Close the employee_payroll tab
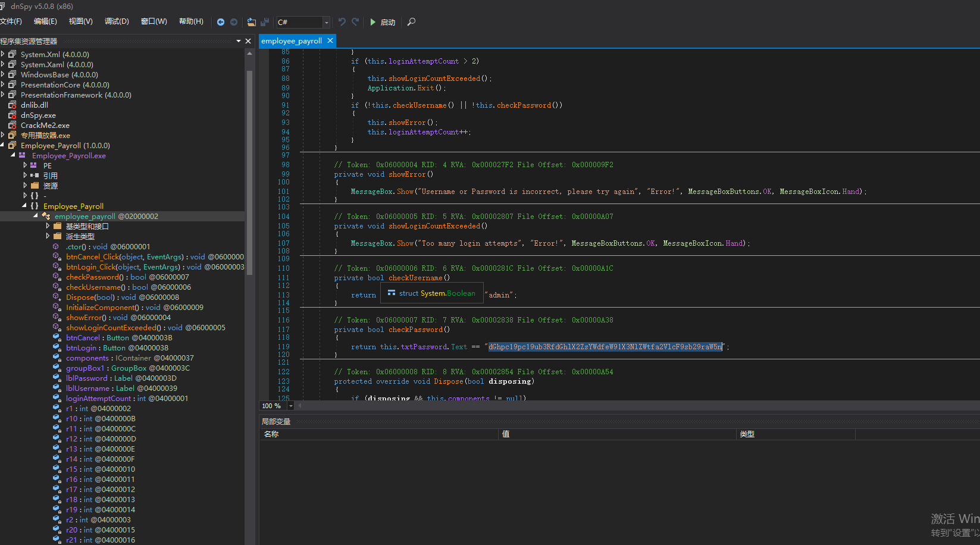The image size is (980, 545). [x=330, y=40]
